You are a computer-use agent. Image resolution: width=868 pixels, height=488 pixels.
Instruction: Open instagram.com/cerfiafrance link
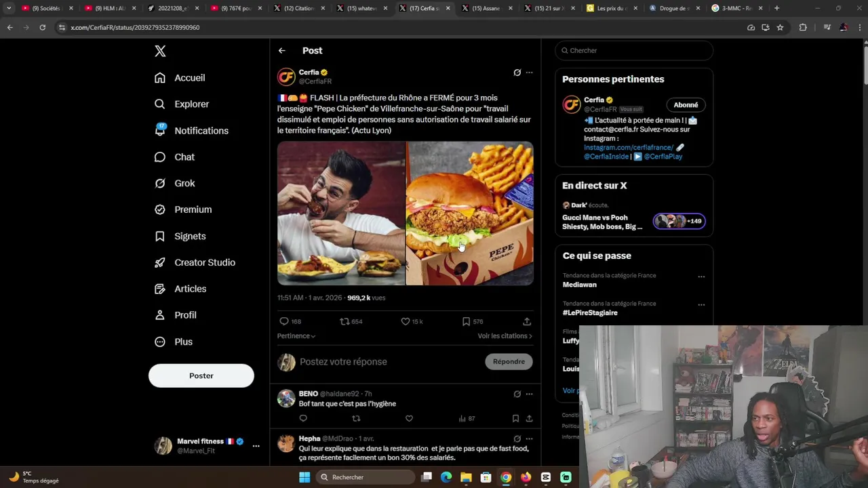[x=629, y=148]
